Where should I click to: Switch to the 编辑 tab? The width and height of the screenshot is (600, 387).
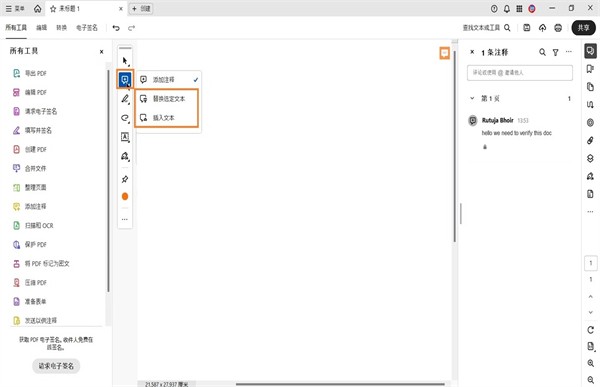point(41,28)
